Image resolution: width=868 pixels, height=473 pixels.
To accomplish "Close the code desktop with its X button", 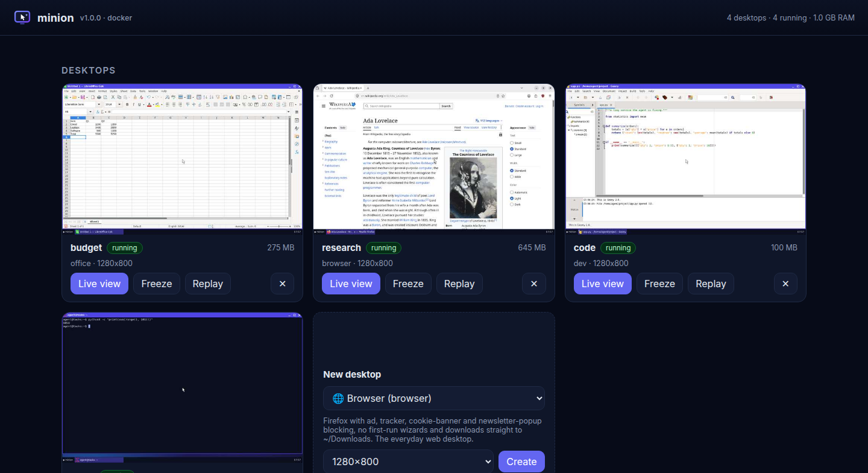I will pyautogui.click(x=785, y=284).
